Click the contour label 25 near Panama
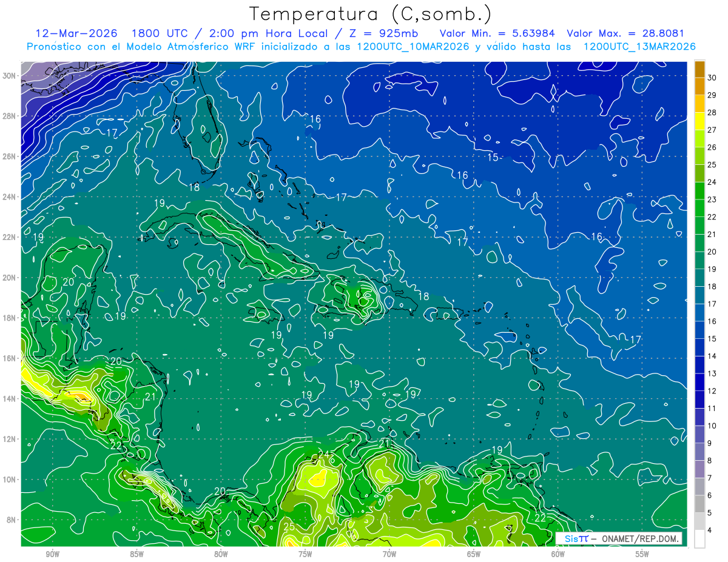Viewport: 728px width, 562px height. click(289, 527)
